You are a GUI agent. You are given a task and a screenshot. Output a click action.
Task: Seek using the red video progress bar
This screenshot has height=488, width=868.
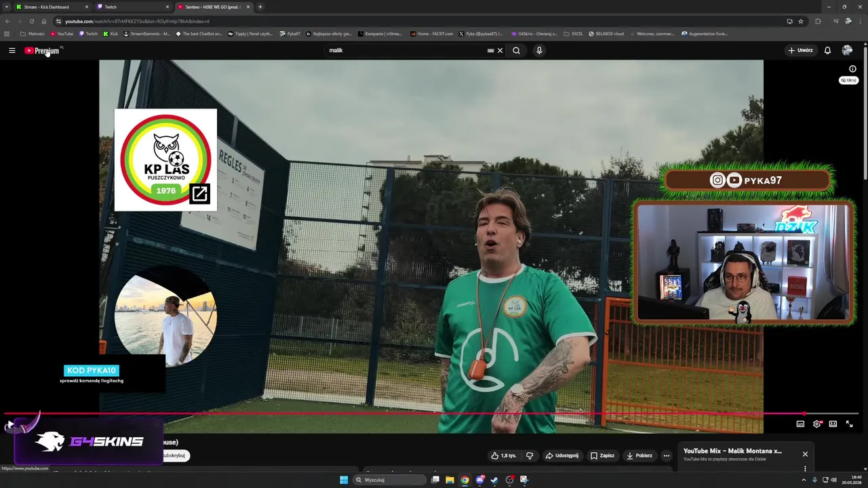[x=431, y=413]
